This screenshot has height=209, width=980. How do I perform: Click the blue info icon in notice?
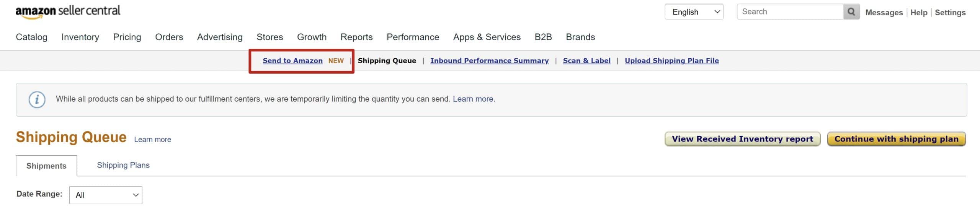pos(37,100)
